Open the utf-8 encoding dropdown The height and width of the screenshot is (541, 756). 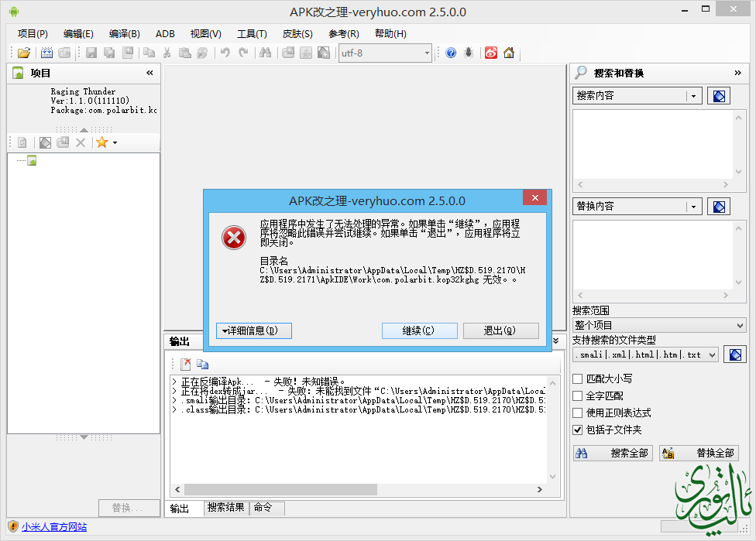coord(427,53)
